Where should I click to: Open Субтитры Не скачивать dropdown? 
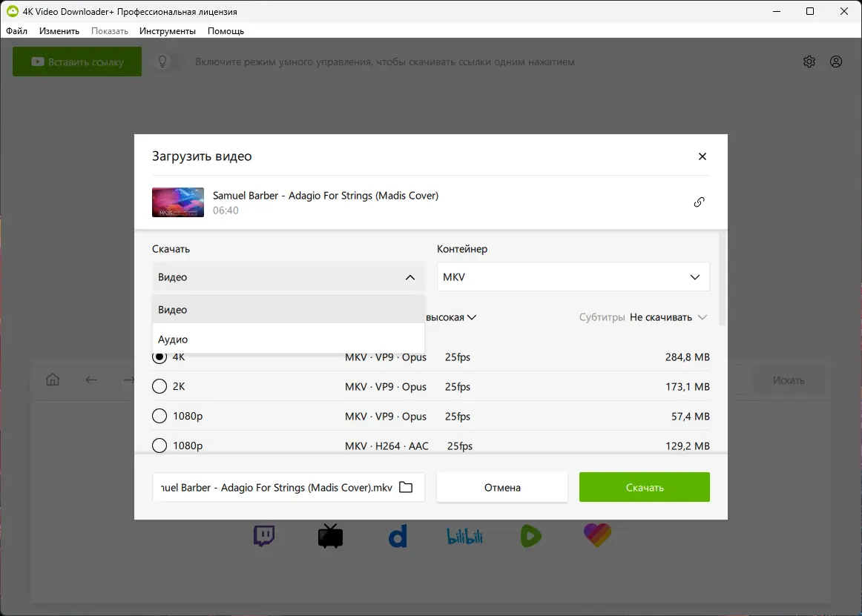point(642,317)
